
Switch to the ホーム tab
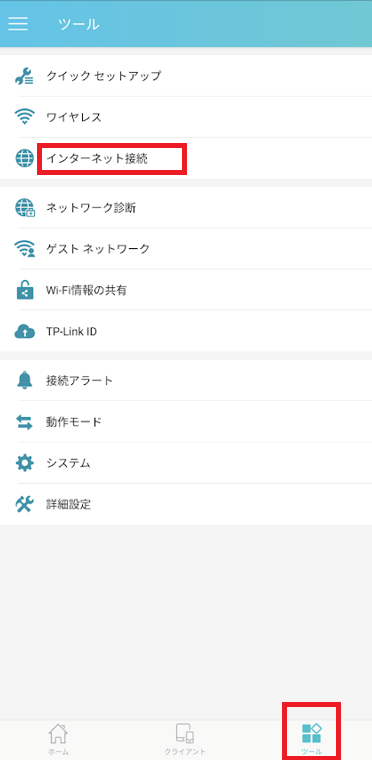(58, 740)
